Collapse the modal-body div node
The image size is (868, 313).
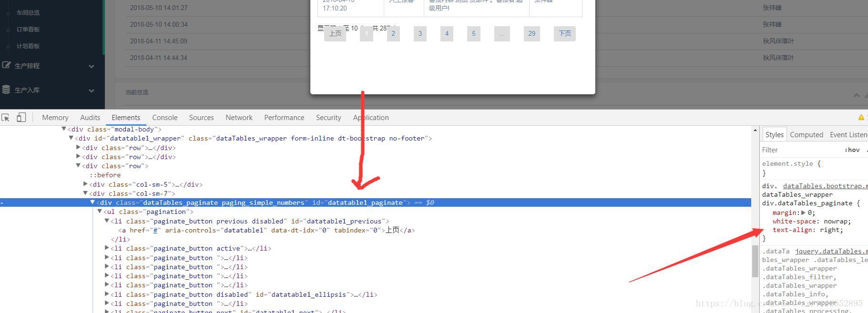pos(64,129)
